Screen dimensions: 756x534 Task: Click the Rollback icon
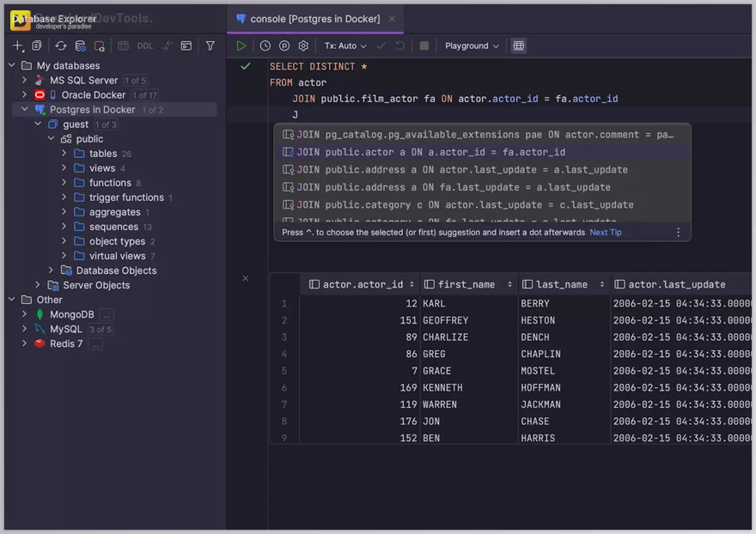(400, 46)
